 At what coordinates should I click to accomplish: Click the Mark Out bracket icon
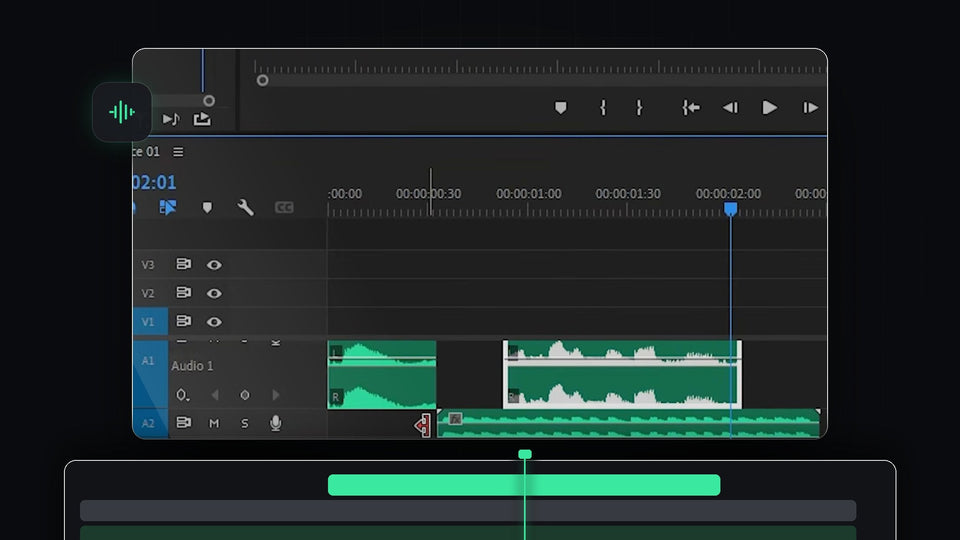point(639,108)
